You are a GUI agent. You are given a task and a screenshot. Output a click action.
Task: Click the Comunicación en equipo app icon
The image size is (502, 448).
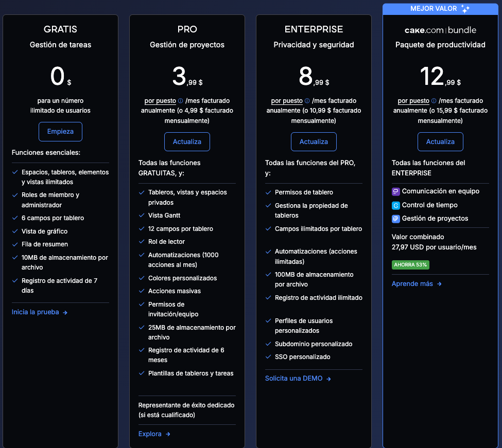pos(396,191)
